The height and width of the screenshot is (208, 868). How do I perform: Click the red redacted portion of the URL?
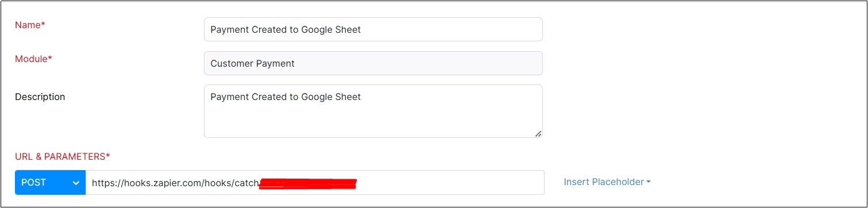pos(308,183)
